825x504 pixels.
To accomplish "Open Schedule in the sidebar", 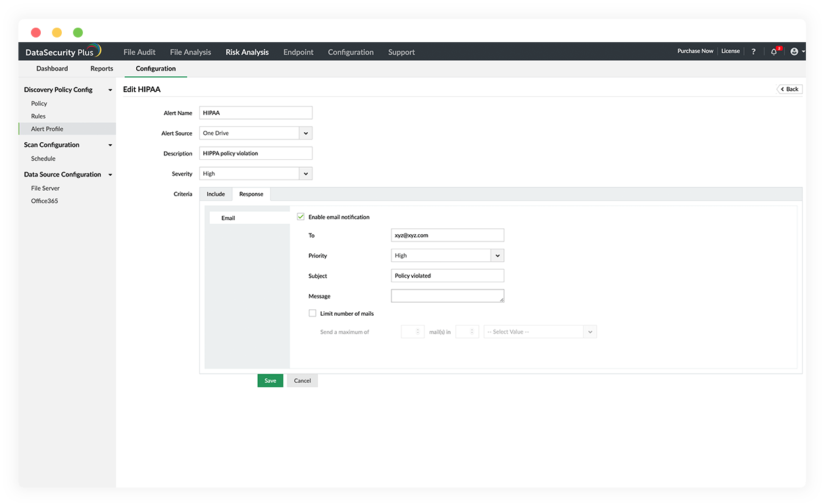I will [43, 159].
